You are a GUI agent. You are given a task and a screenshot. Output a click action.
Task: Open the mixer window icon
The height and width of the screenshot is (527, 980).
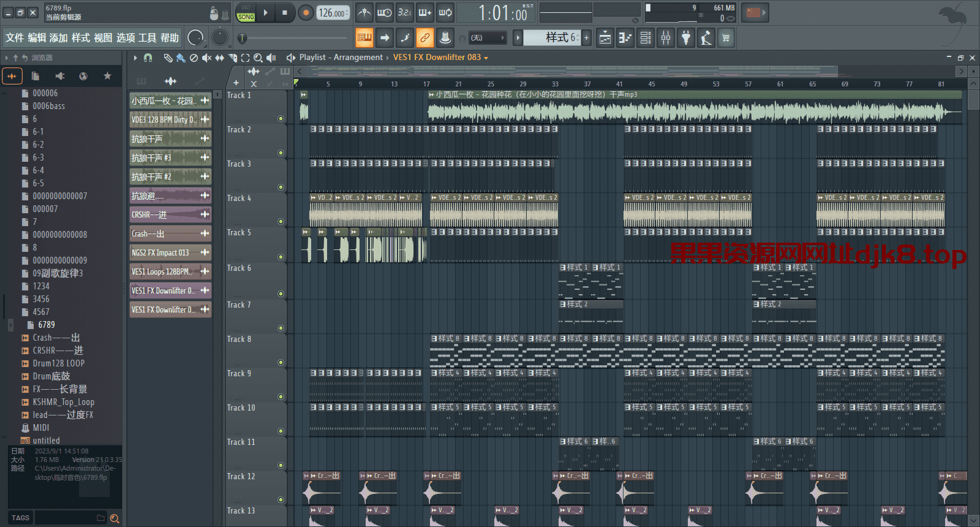(x=666, y=38)
